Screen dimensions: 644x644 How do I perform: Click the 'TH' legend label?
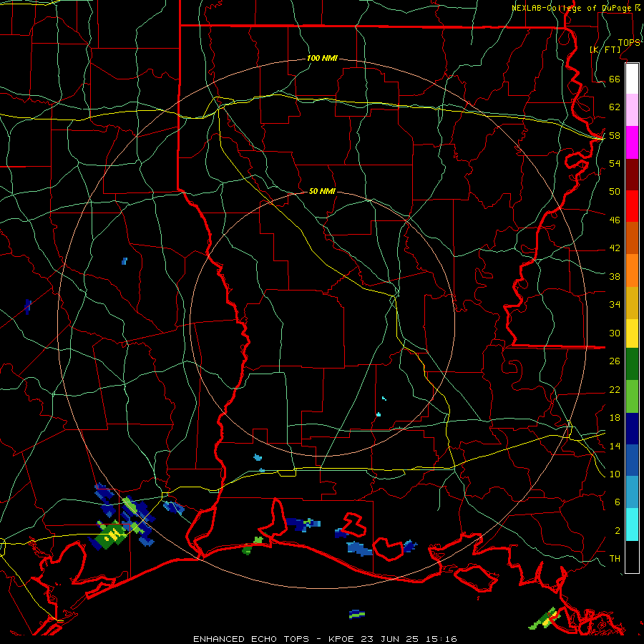[x=615, y=559]
